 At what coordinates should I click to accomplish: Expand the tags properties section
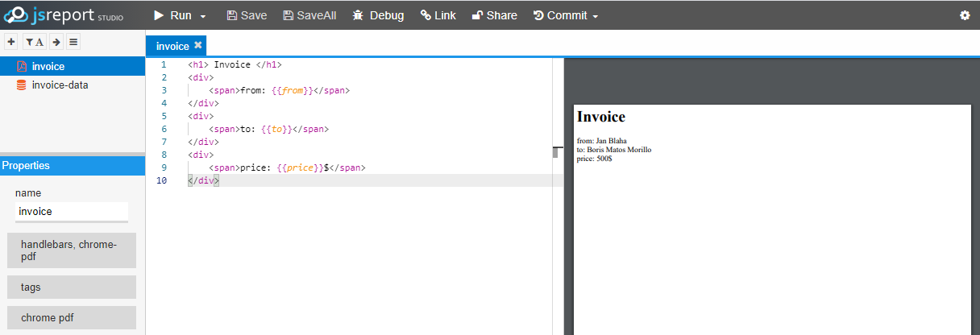(x=72, y=287)
